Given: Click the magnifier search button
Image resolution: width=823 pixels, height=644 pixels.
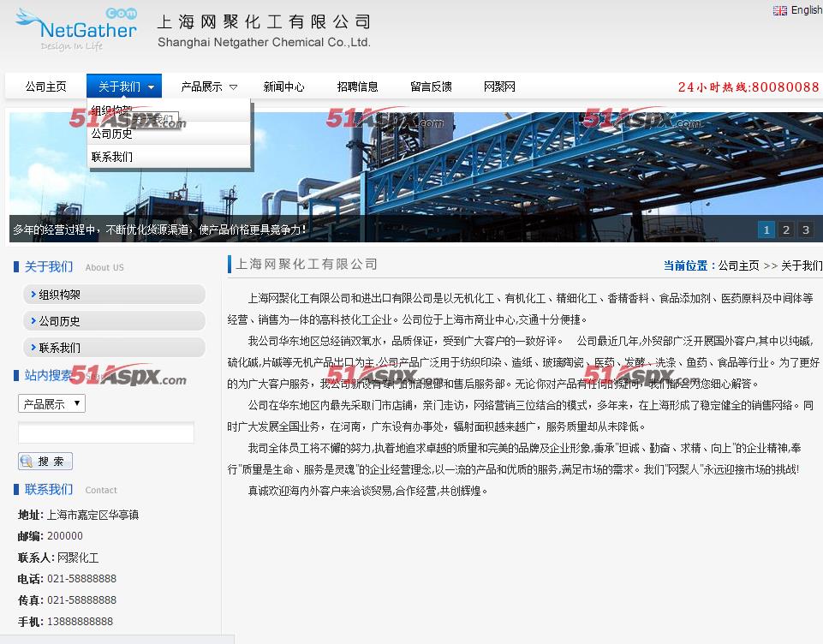Looking at the screenshot, I should [45, 461].
